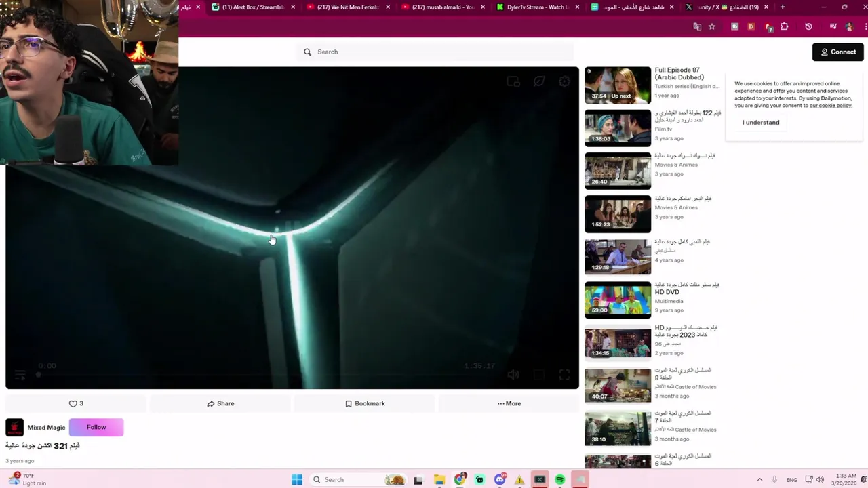This screenshot has height=488, width=868.
Task: Open the 1:36:03 Film tv video thumbnail
Action: tap(618, 127)
